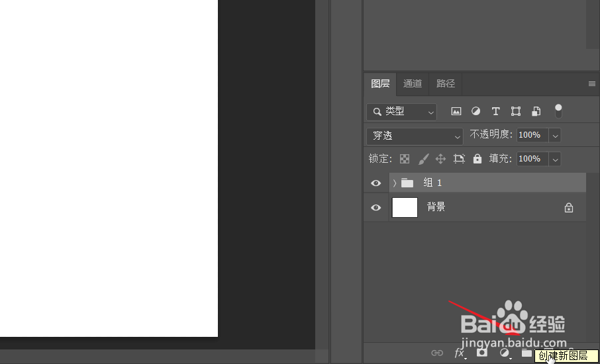Filter layers by adjustment layer icon
The height and width of the screenshot is (364, 600).
(475, 111)
